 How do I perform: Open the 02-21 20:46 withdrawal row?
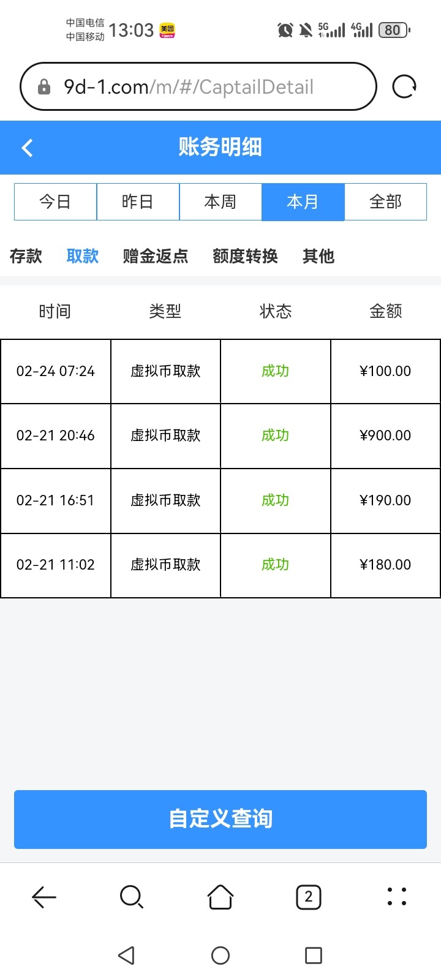(x=221, y=435)
